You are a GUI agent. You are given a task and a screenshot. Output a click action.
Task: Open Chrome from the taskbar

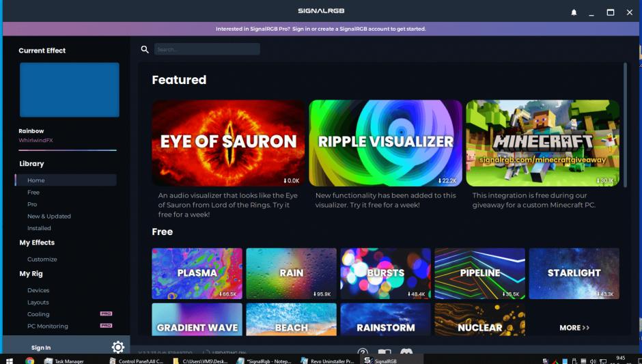(29, 361)
